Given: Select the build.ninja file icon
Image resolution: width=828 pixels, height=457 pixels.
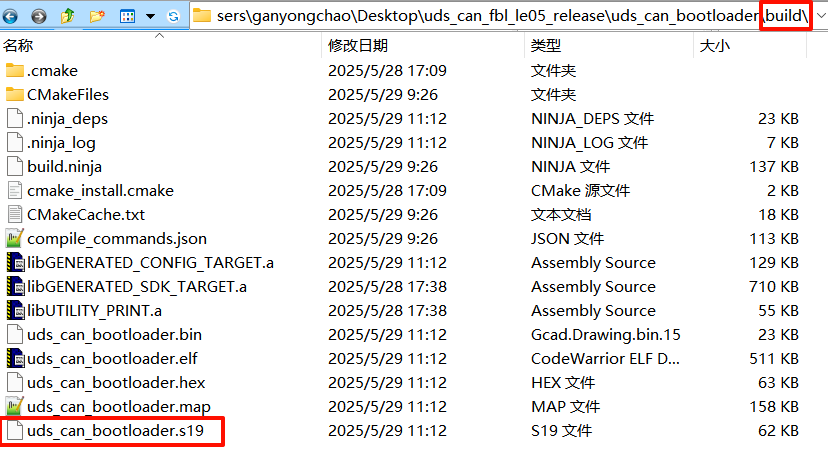Looking at the screenshot, I should click(15, 166).
